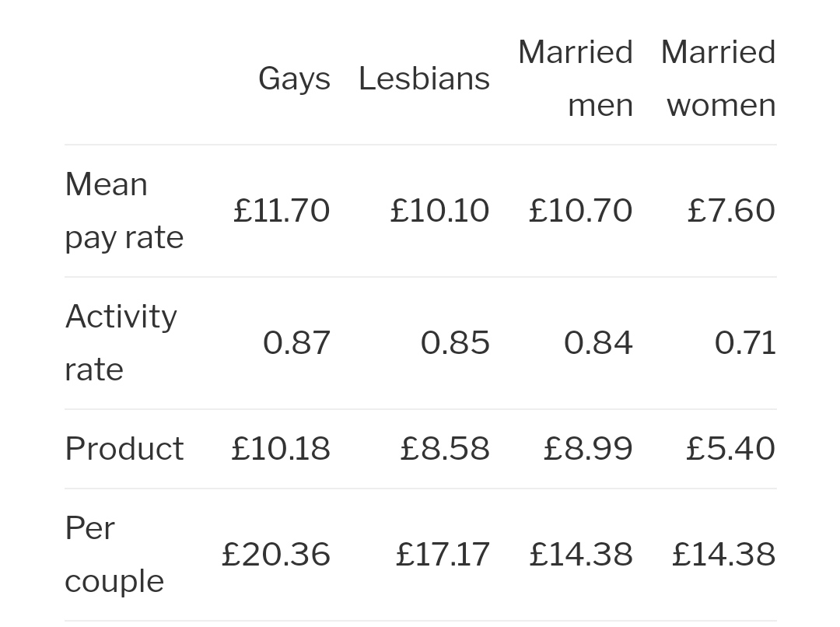The image size is (840, 627).
Task: Click the £10.18 Product cell
Action: point(281,449)
